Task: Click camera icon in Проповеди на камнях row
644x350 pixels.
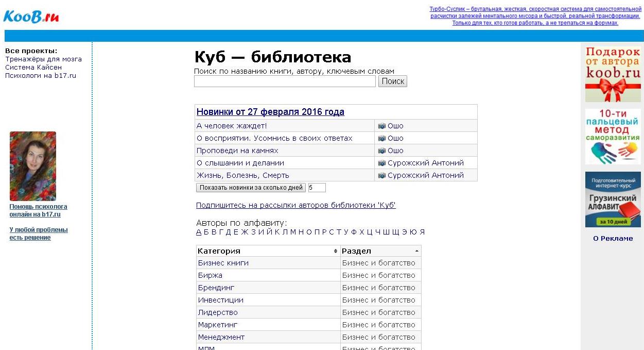Action: (382, 151)
